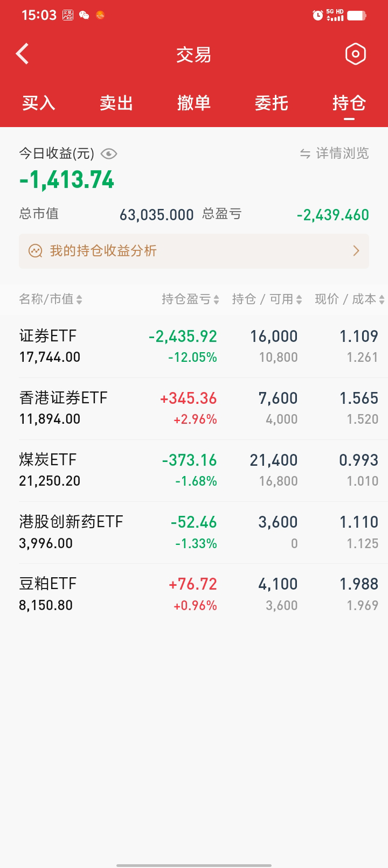This screenshot has width=388, height=868.
Task: Open the 撤单 tab
Action: point(194,103)
